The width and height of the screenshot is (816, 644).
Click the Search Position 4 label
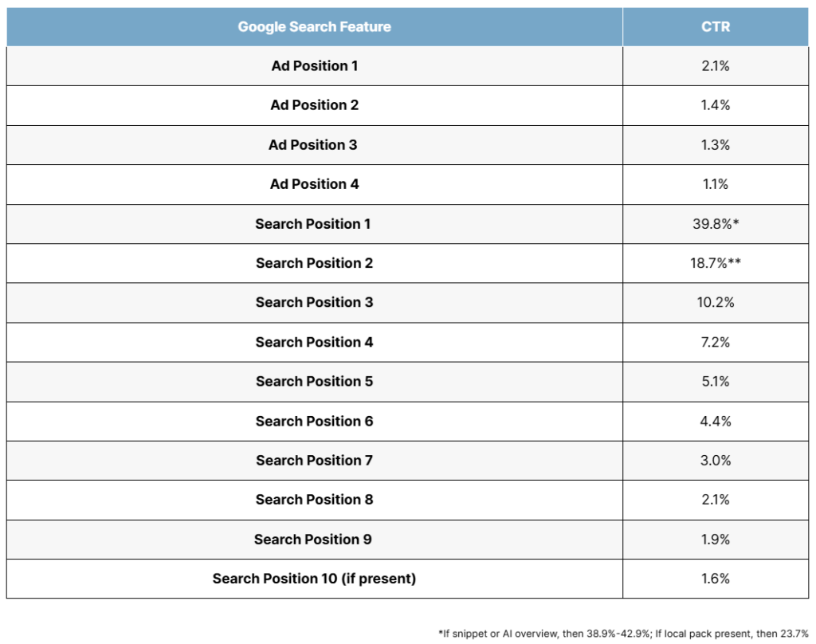[314, 342]
